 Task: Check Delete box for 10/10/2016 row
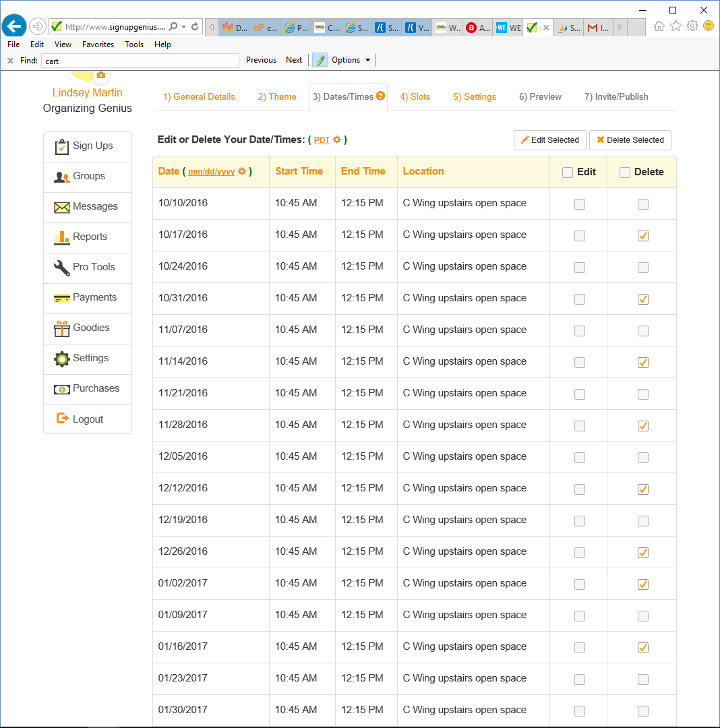(x=643, y=204)
